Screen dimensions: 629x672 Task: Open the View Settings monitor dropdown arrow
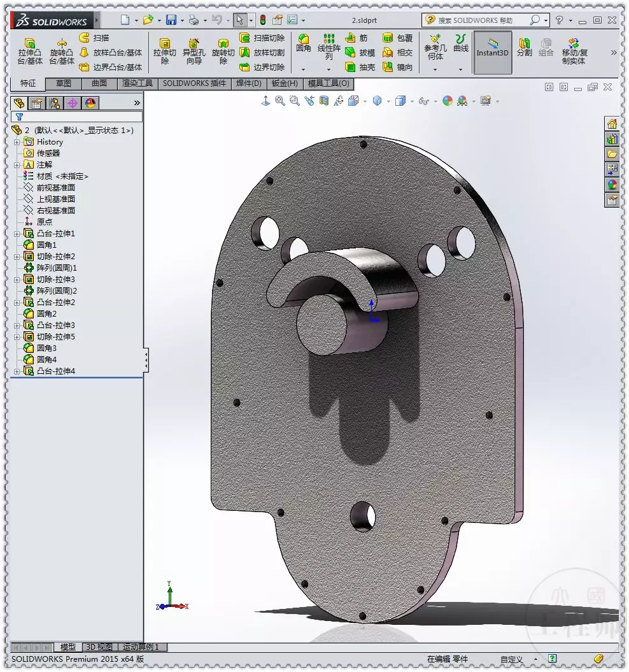[x=497, y=101]
